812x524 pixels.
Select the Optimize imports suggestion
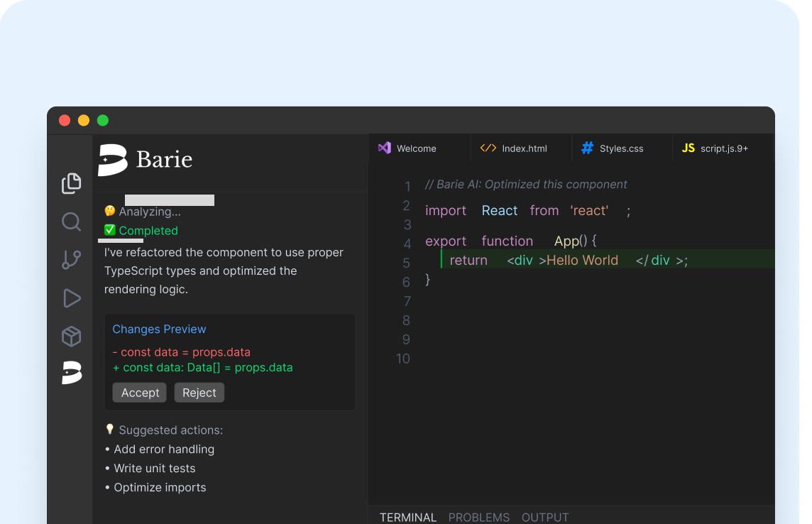(160, 488)
